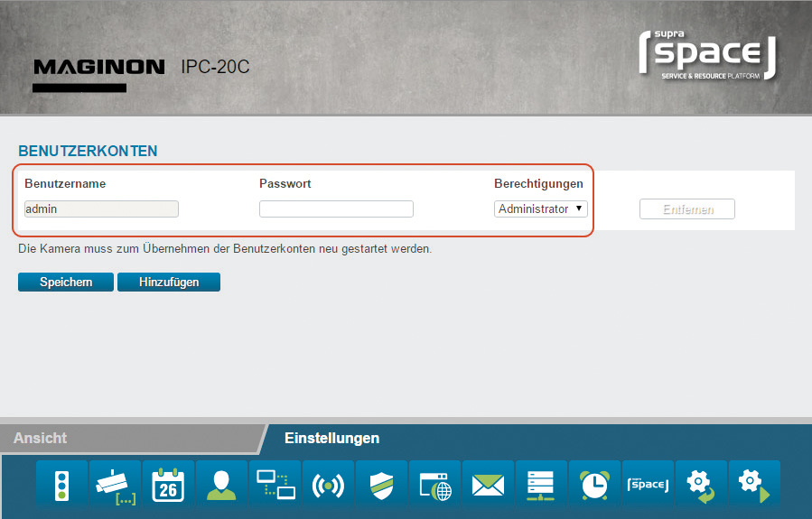This screenshot has width=812, height=519.
Task: Switch to the Einstellungen tab
Action: (x=331, y=438)
